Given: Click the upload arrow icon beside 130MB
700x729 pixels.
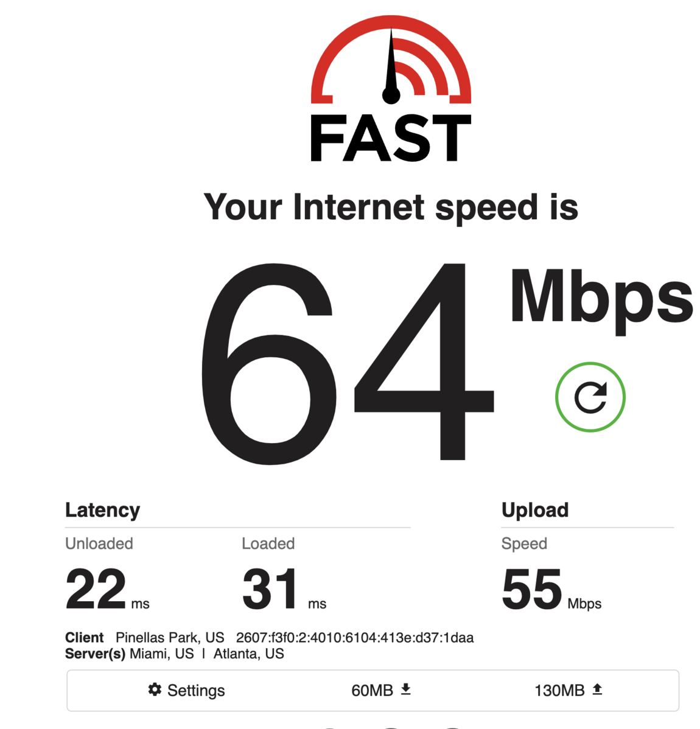Looking at the screenshot, I should 597,689.
